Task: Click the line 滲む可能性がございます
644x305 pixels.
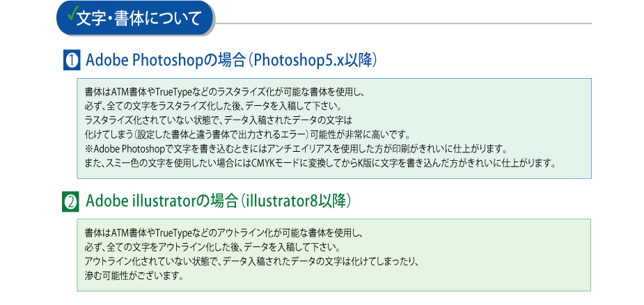Action: 134,275
